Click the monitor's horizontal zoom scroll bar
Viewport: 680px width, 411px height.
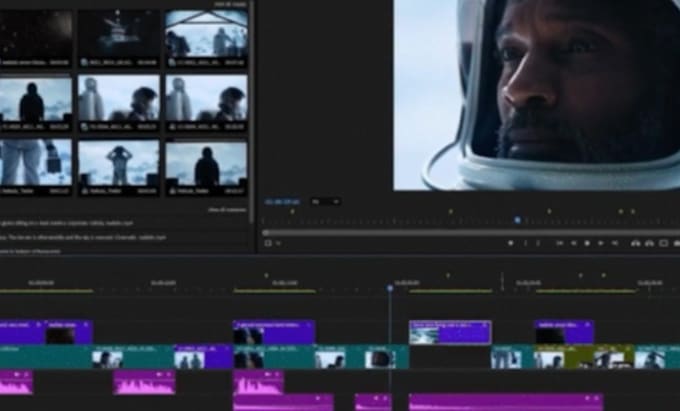click(x=471, y=233)
